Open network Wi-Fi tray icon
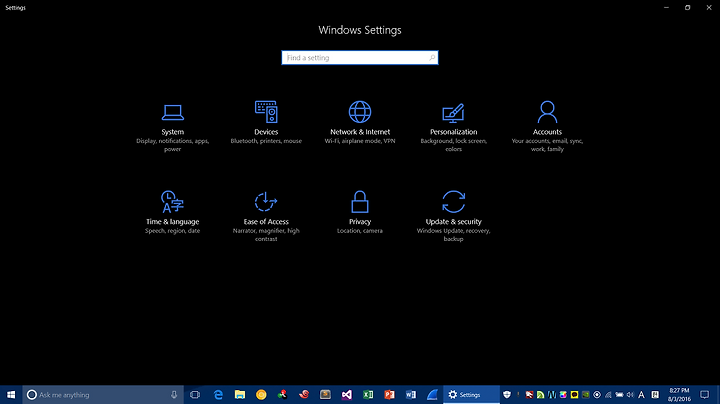This screenshot has height=404, width=720. (x=608, y=395)
